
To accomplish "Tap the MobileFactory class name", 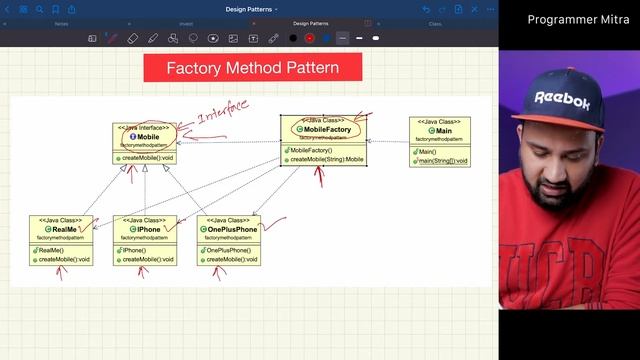I will click(x=327, y=129).
